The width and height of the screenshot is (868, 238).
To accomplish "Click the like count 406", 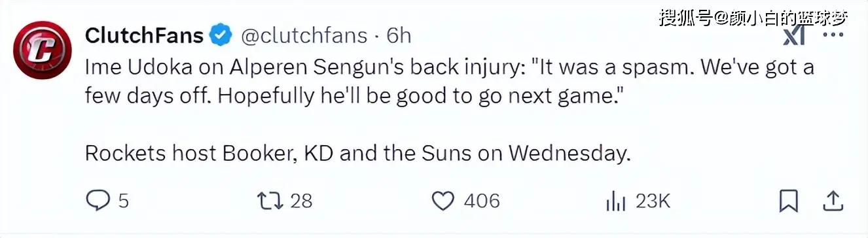I will tap(481, 201).
